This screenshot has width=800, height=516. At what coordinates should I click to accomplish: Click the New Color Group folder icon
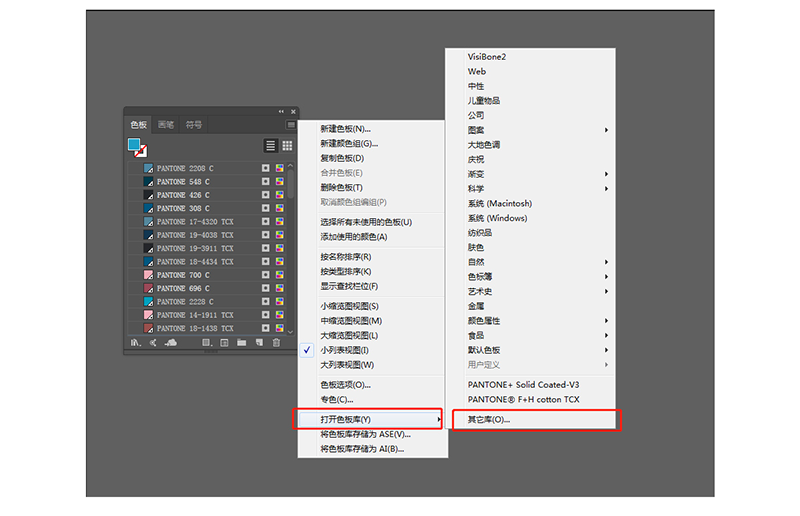[241, 343]
